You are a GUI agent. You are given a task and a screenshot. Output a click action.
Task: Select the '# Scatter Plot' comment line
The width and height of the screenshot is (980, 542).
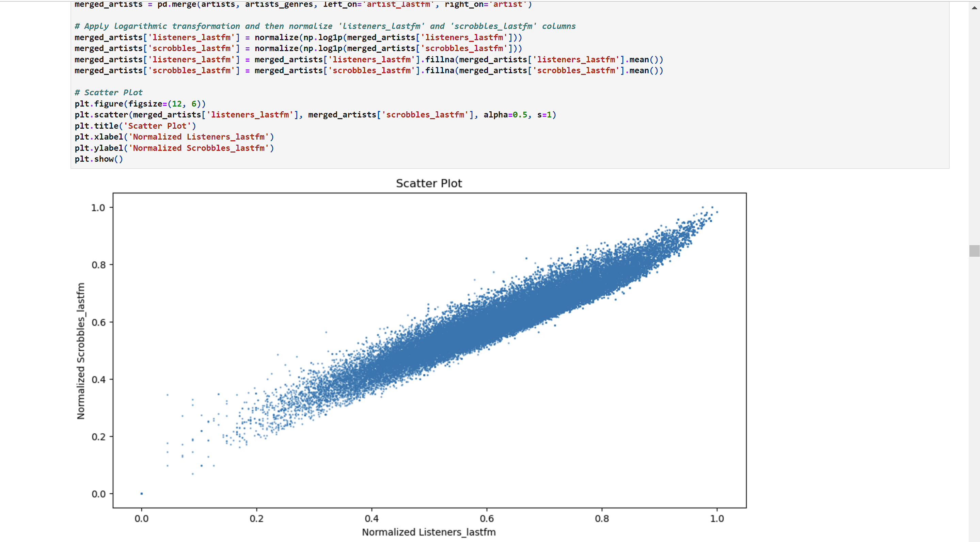(x=108, y=92)
